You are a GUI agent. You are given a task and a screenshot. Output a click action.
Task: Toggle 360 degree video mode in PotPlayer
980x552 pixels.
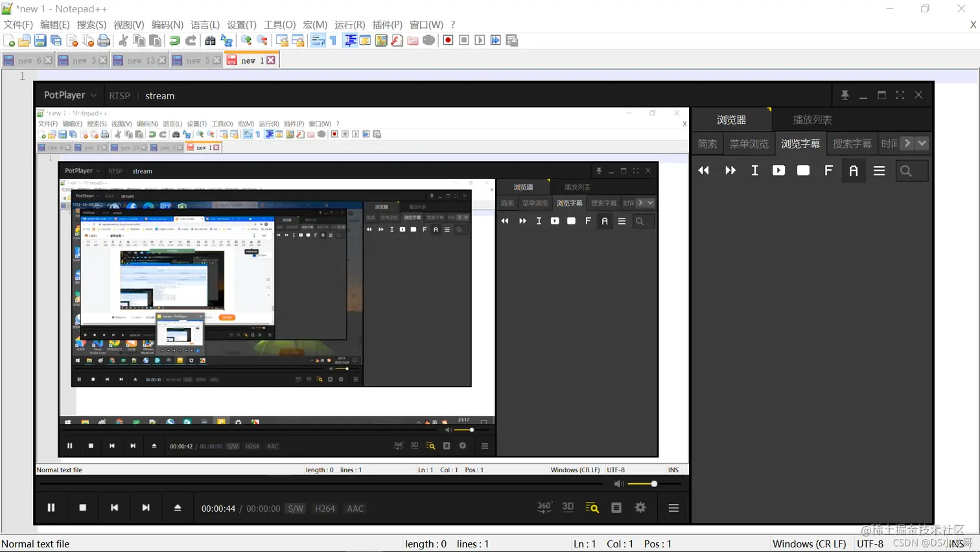[544, 507]
